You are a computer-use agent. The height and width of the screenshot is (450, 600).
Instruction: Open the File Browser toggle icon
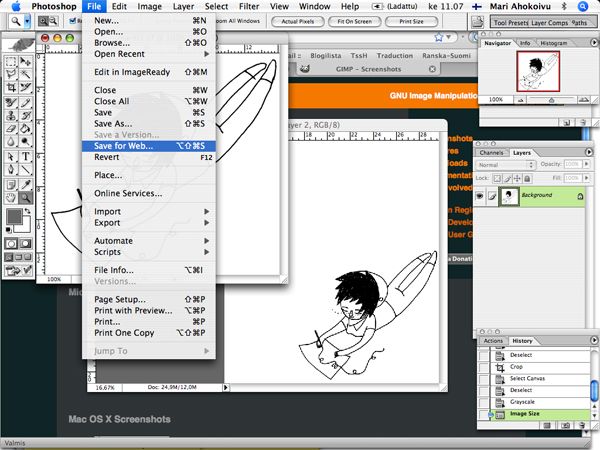pos(477,22)
